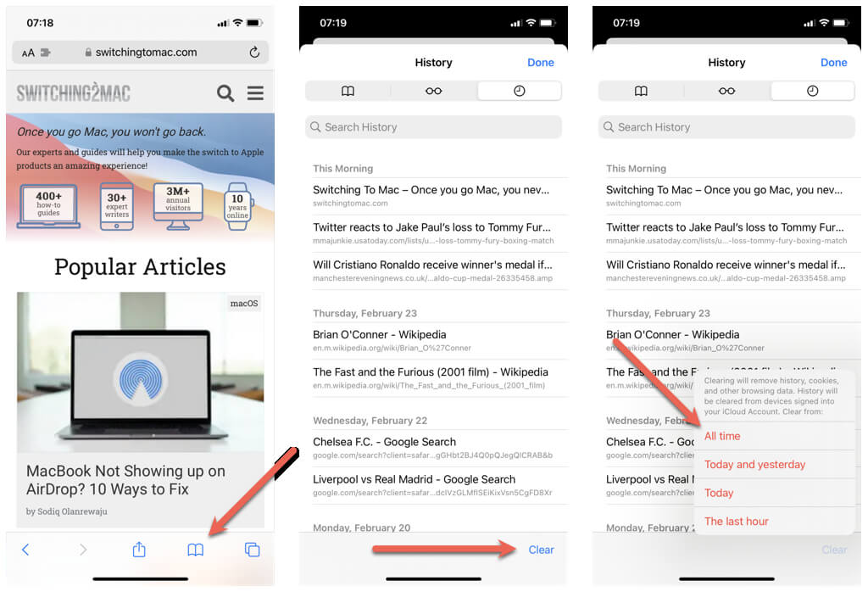Switch to Bookmarks tab in right screen
Image resolution: width=868 pixels, height=592 pixels.
[x=641, y=91]
